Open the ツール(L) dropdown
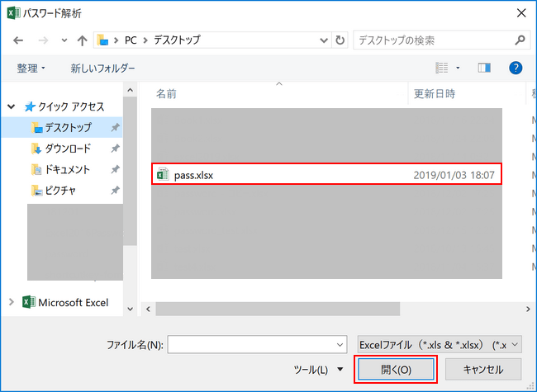This screenshot has width=537, height=392. click(319, 370)
